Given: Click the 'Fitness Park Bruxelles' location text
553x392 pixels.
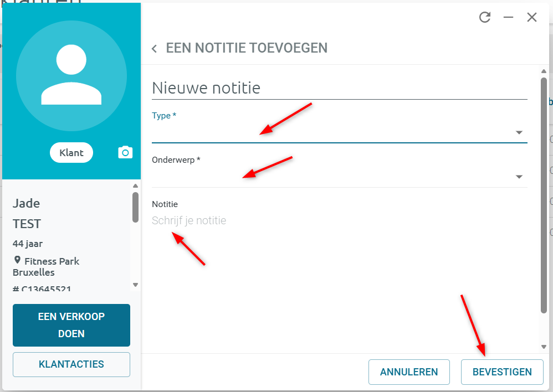Looking at the screenshot, I should [46, 267].
